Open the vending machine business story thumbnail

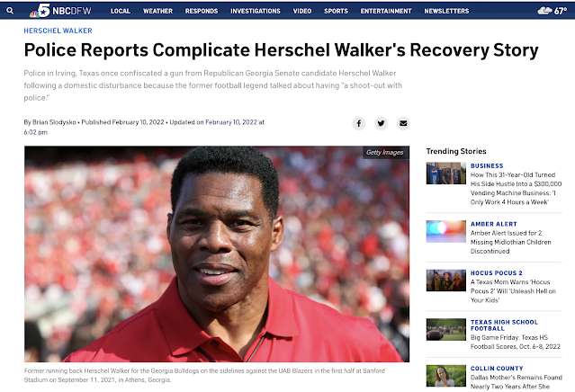coord(446,174)
